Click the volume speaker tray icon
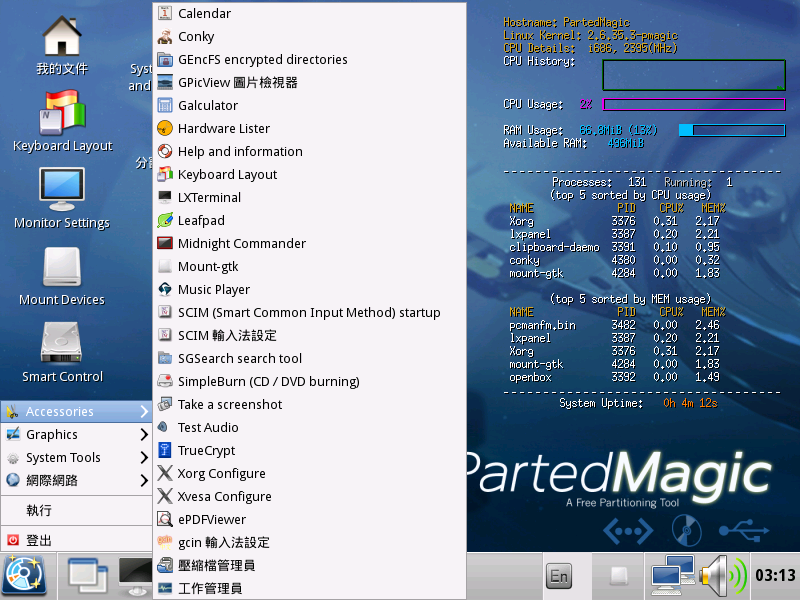The image size is (800, 600). 723,576
